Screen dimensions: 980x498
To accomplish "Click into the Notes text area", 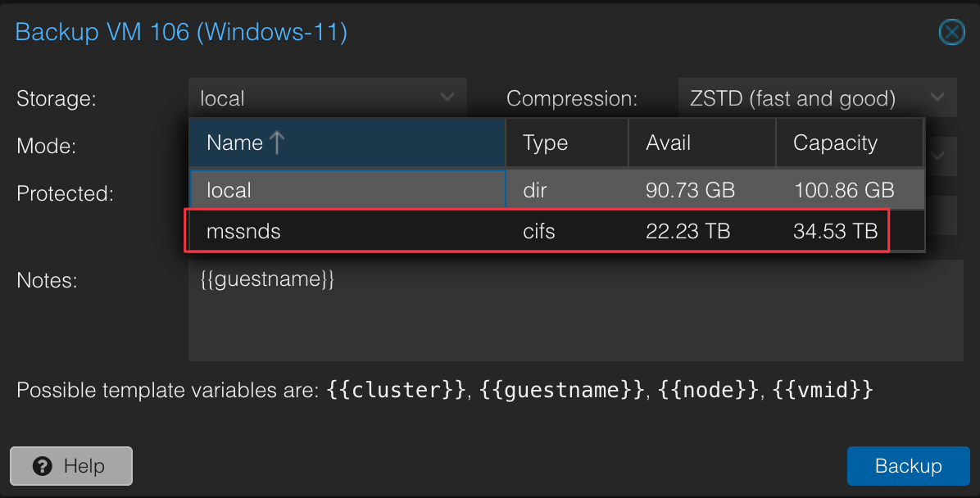I will (575, 310).
